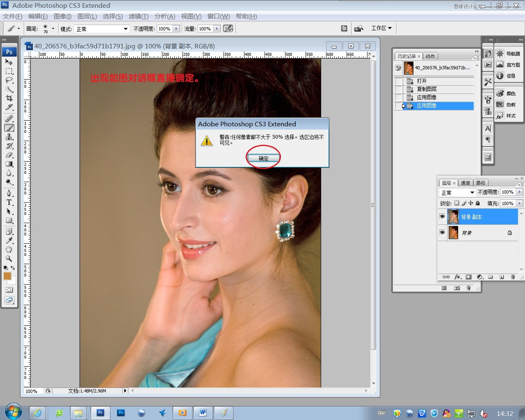Select the 打开 history state
This screenshot has height=420, width=525.
(422, 81)
